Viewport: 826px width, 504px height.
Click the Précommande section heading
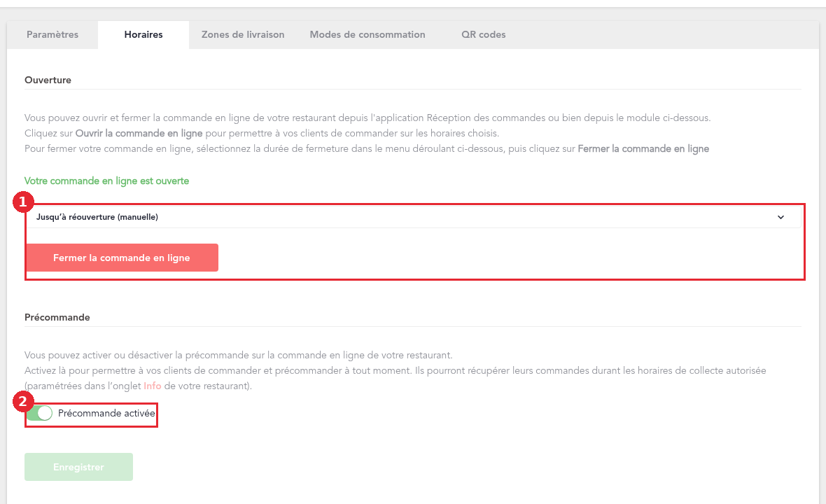[x=57, y=318]
